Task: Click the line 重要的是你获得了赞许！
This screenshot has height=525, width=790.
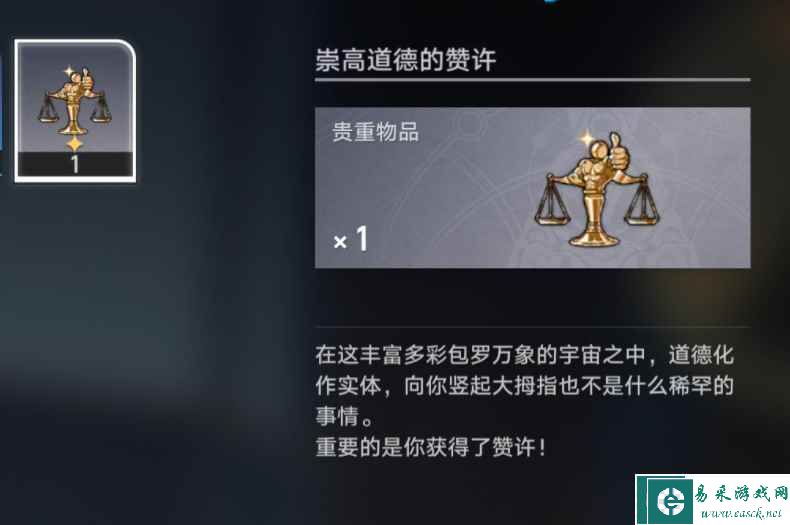Action: [x=431, y=447]
